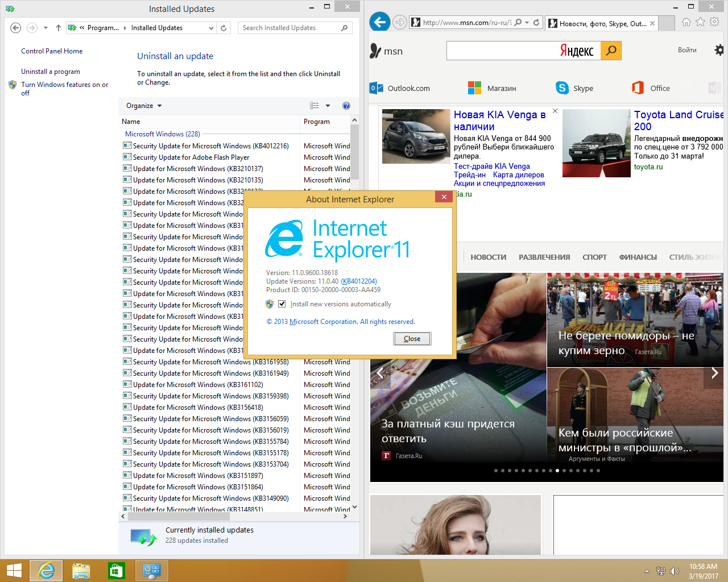
Task: Open Control Panel taskbar icon
Action: [152, 571]
